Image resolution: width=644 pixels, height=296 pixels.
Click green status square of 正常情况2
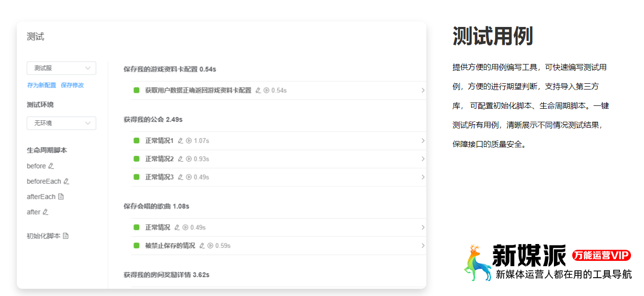(136, 159)
